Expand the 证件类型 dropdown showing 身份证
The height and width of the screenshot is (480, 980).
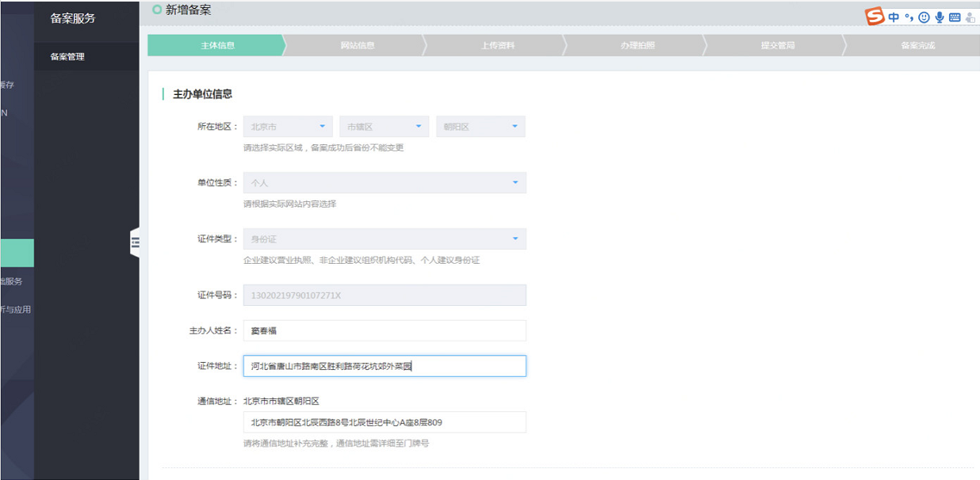coord(385,239)
